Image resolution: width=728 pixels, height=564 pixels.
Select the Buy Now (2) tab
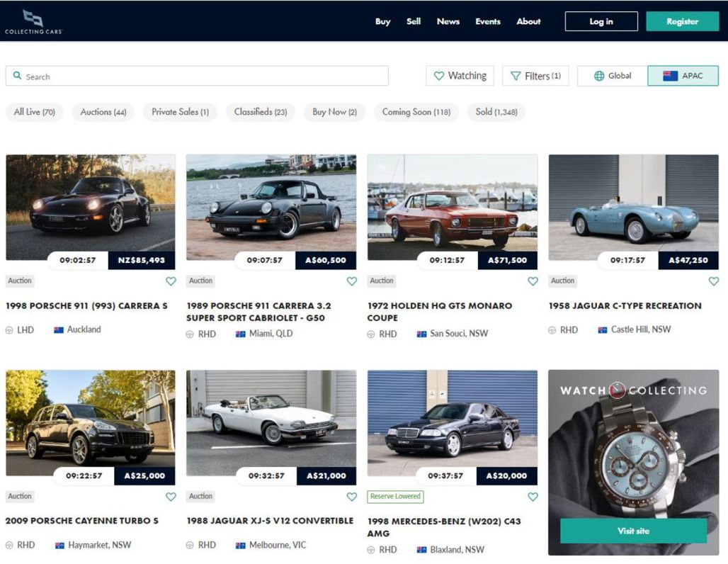(334, 112)
